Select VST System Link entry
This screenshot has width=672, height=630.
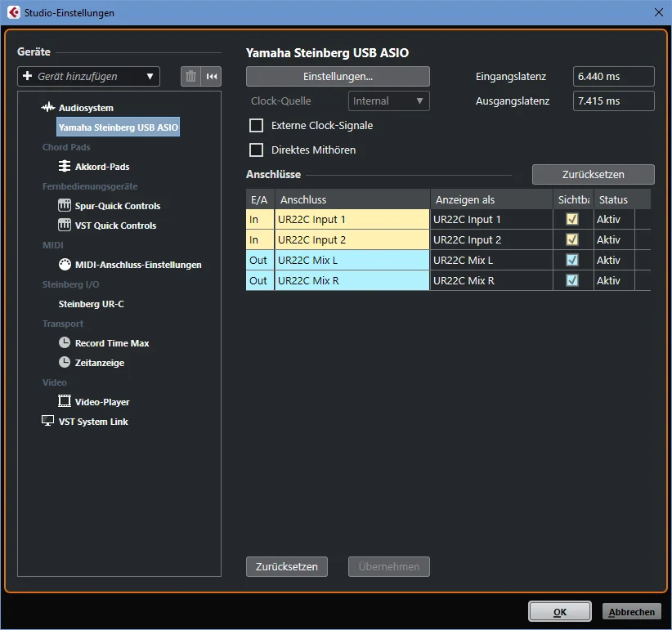coord(93,422)
